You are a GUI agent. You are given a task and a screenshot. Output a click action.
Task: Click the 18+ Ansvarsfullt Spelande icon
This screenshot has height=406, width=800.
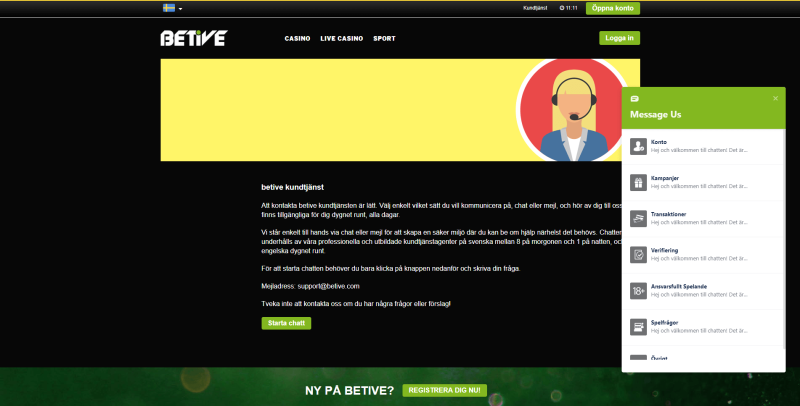pyautogui.click(x=638, y=291)
